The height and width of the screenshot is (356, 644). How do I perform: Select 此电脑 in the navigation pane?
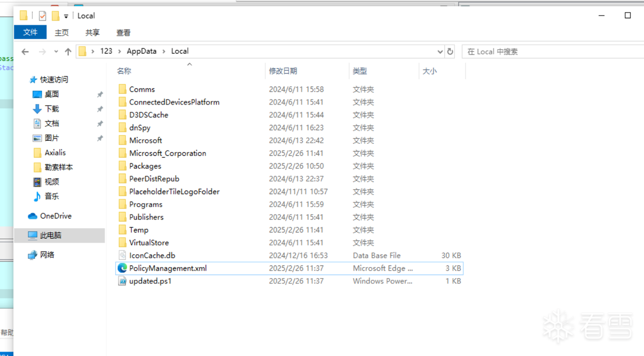click(50, 235)
